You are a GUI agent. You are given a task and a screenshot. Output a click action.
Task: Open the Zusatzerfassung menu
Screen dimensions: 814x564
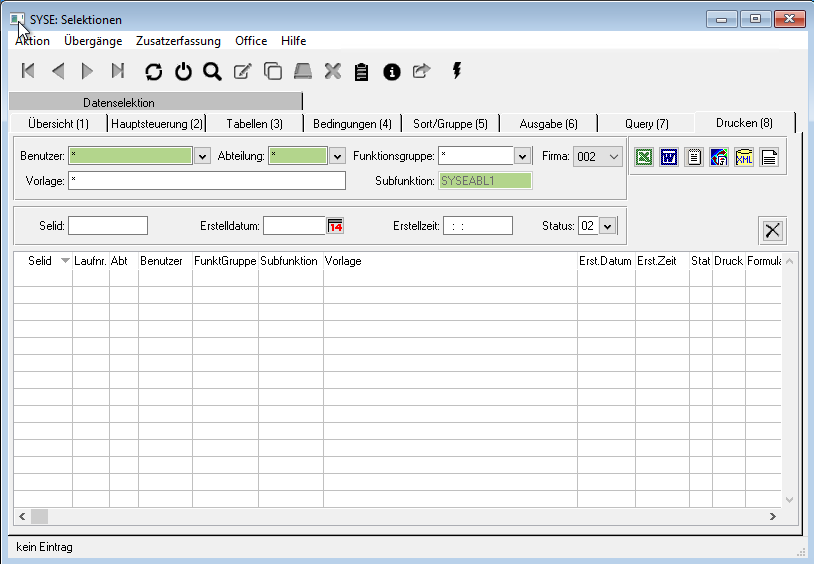(179, 41)
